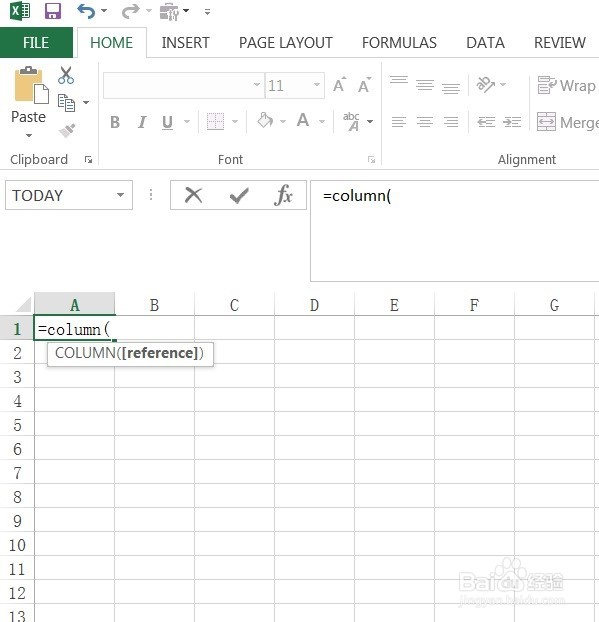
Task: Click the Redo arrow icon
Action: (x=130, y=11)
